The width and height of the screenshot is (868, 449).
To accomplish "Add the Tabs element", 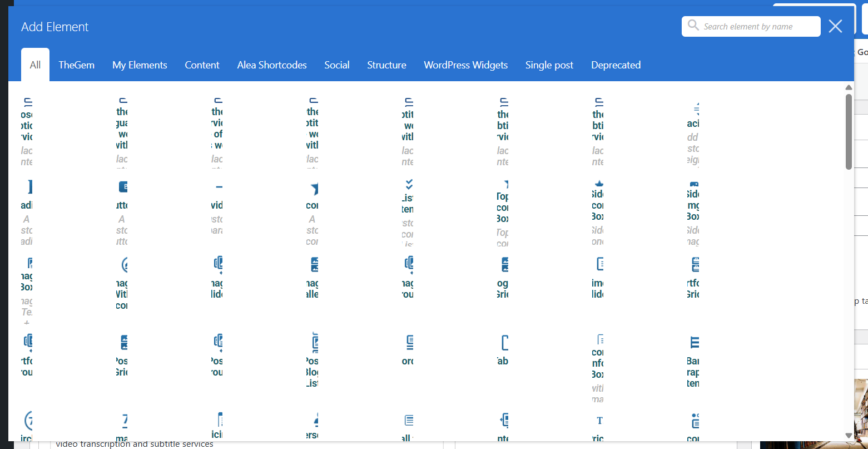I will [x=502, y=349].
